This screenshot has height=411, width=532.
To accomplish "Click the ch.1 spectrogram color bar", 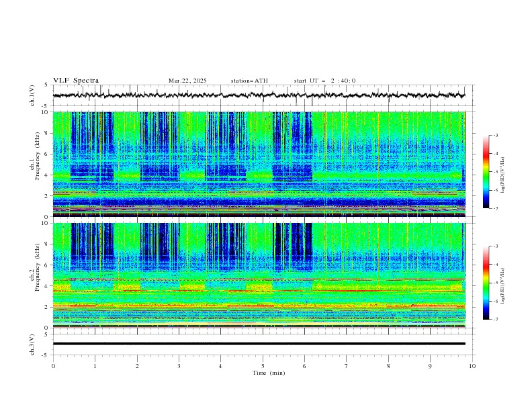I will point(486,172).
